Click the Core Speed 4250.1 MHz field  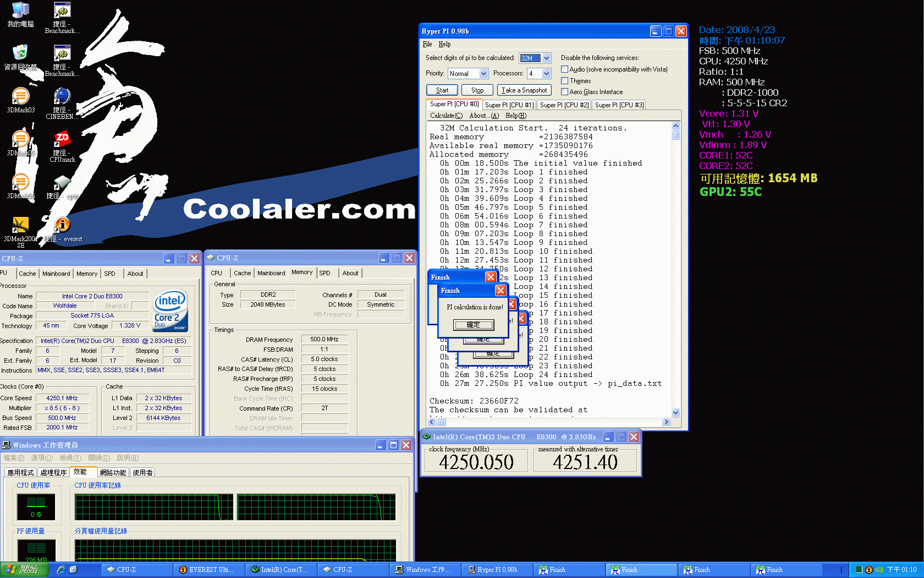point(62,398)
